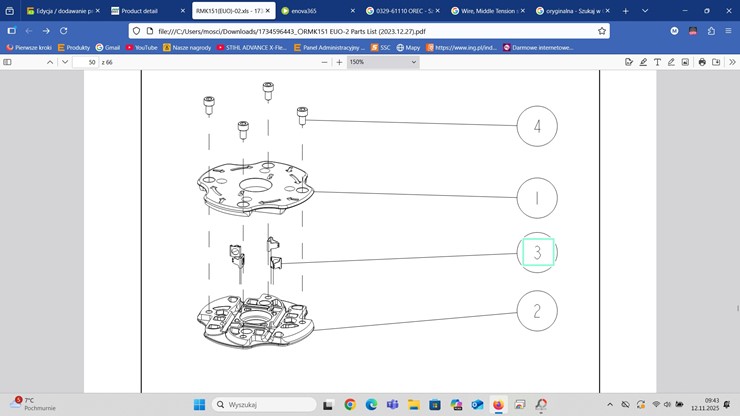Go to next PDF page
Viewport: 740px width, 416px height.
[65, 62]
